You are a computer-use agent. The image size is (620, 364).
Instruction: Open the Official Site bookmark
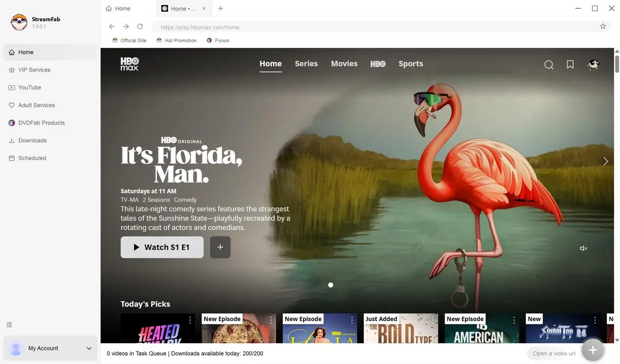click(x=129, y=41)
